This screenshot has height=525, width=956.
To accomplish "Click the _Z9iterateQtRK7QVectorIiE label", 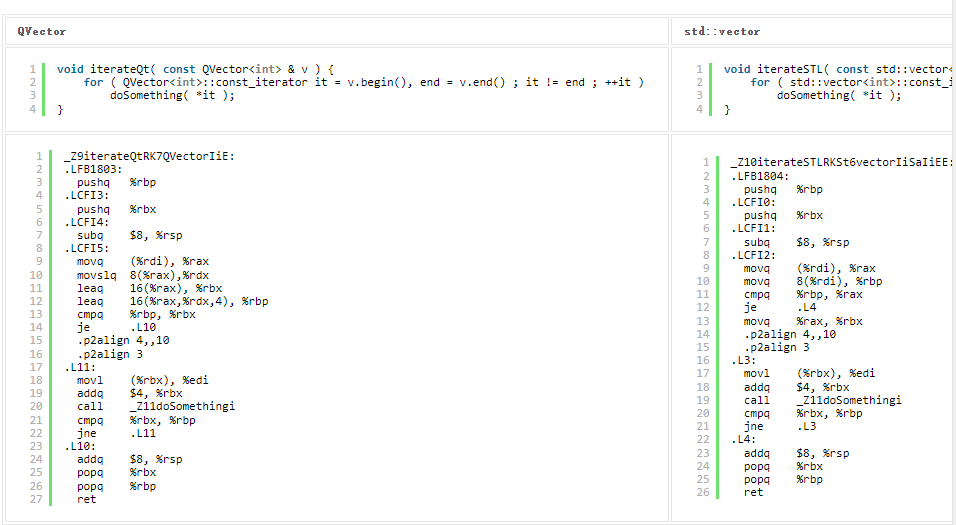I will click(149, 156).
